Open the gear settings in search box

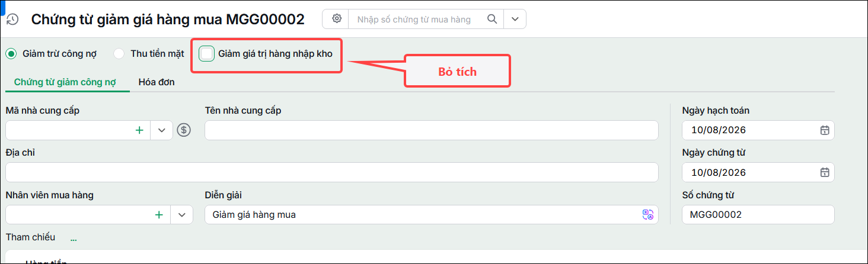[337, 19]
